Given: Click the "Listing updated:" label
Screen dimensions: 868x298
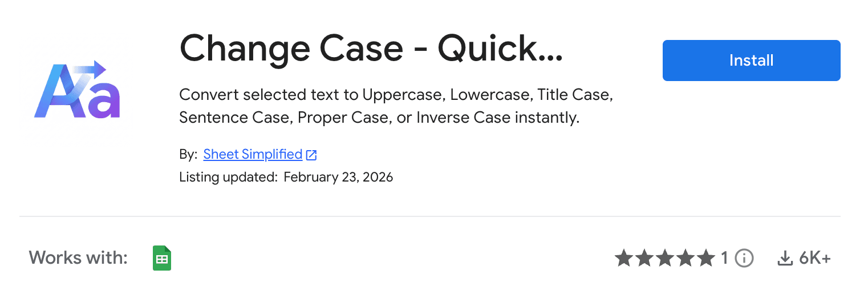Looking at the screenshot, I should click(228, 177).
